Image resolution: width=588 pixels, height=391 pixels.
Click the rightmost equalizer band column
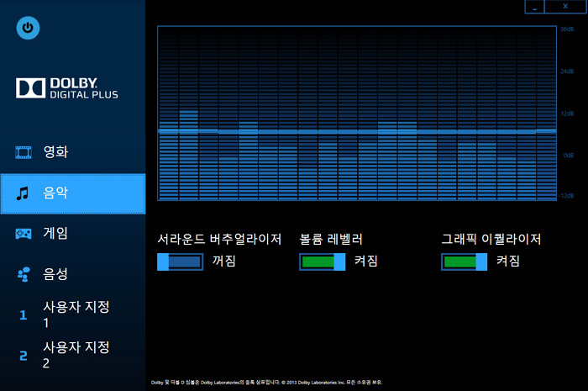(x=546, y=114)
